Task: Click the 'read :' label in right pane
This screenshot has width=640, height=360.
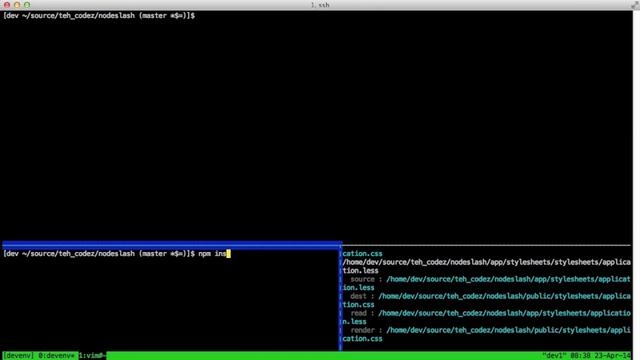Action: [362, 313]
